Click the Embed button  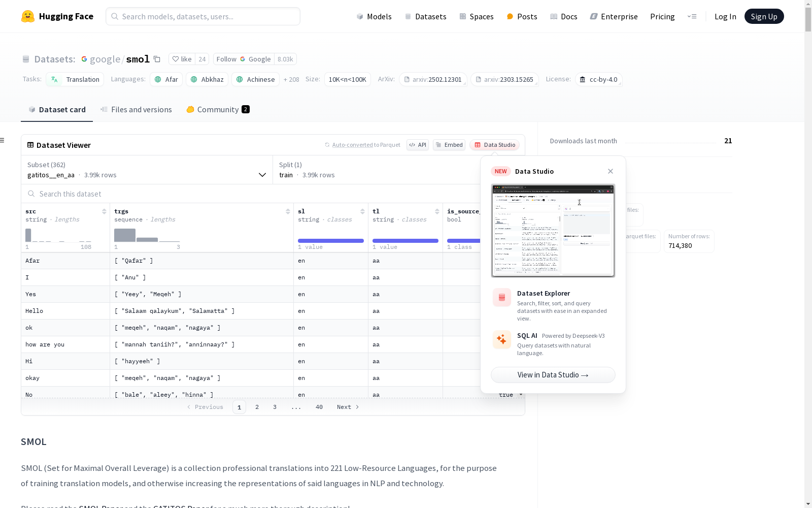point(449,145)
